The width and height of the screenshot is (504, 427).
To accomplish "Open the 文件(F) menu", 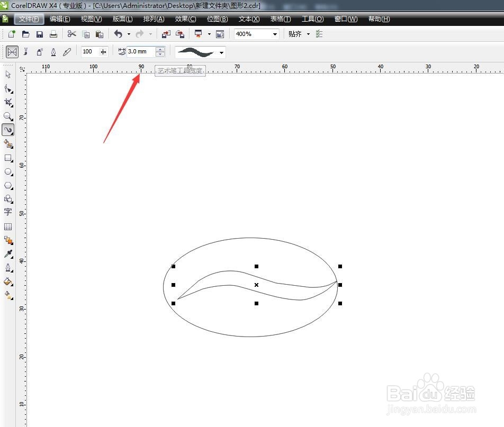I will pyautogui.click(x=29, y=19).
